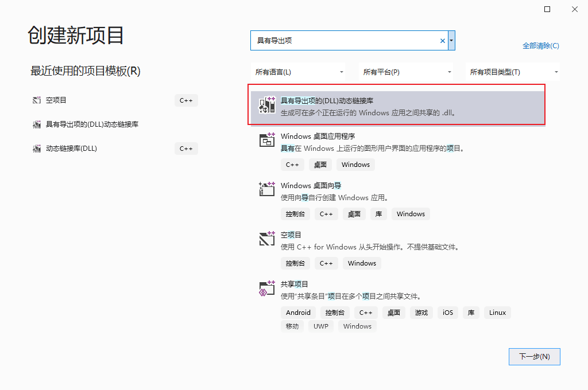This screenshot has height=390, width=588.
Task: Click the 动态链接库(DLL) icon in recent list
Action: tap(36, 149)
